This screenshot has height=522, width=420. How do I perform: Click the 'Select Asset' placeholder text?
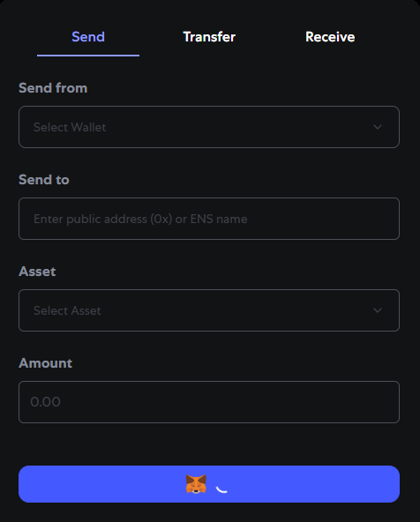67,310
